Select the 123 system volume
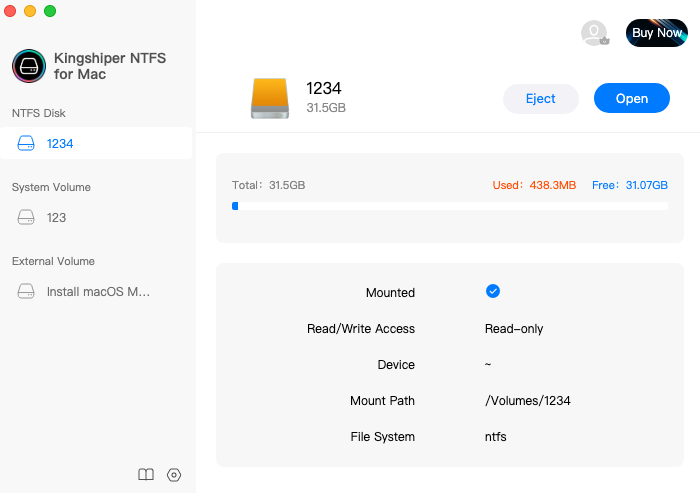The image size is (700, 493). coord(96,217)
